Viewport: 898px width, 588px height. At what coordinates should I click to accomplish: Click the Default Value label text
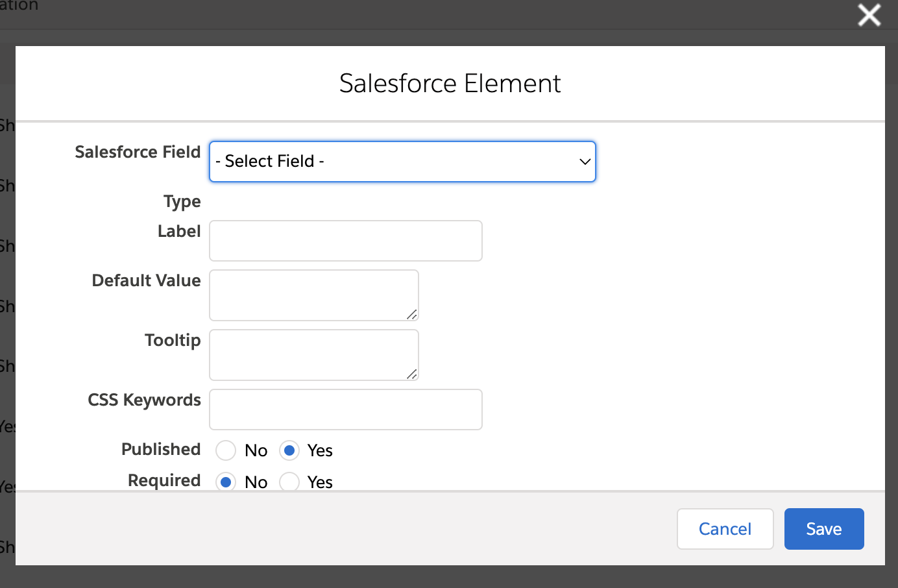tap(147, 280)
